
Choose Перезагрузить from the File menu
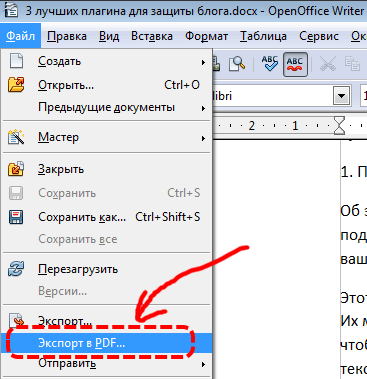(x=107, y=269)
